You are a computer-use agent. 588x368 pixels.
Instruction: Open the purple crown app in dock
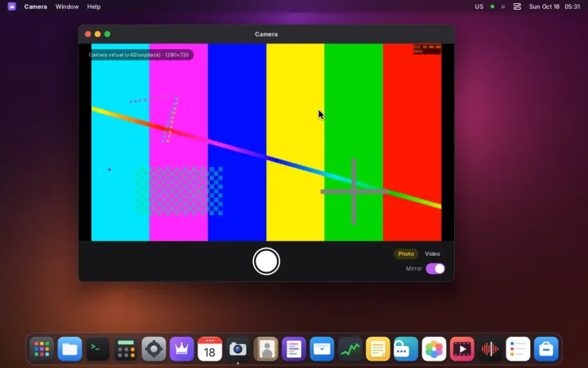pyautogui.click(x=182, y=349)
